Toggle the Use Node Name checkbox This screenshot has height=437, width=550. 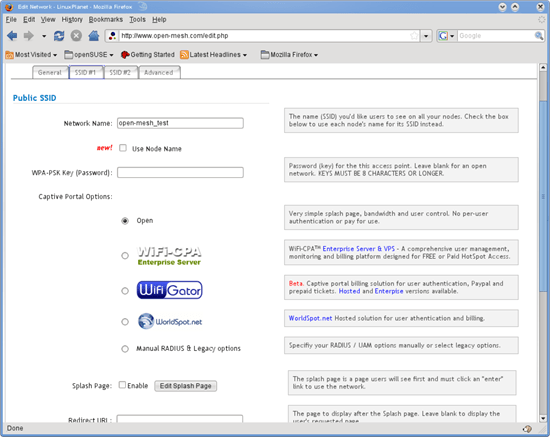(x=123, y=148)
